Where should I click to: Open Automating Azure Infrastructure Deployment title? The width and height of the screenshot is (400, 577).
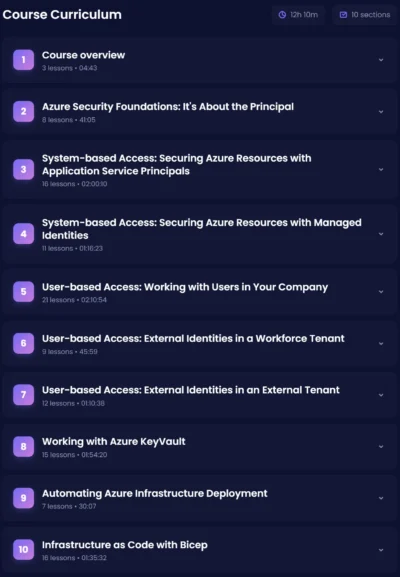click(x=155, y=493)
